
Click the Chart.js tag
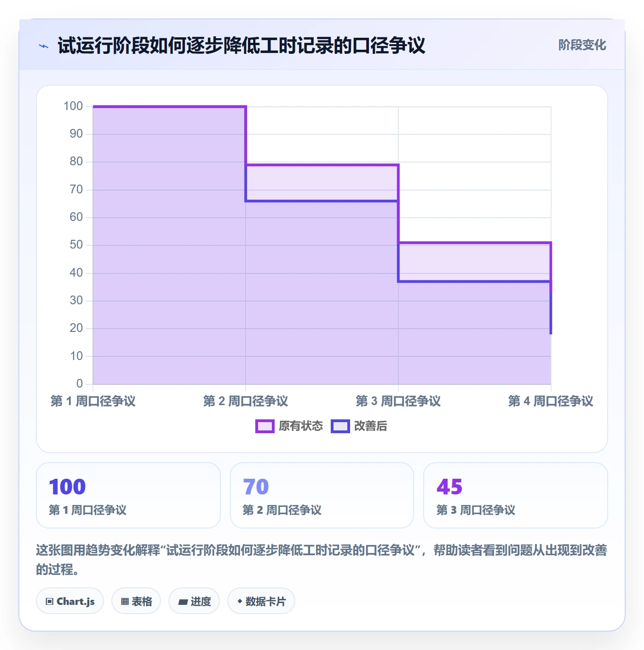[x=70, y=601]
